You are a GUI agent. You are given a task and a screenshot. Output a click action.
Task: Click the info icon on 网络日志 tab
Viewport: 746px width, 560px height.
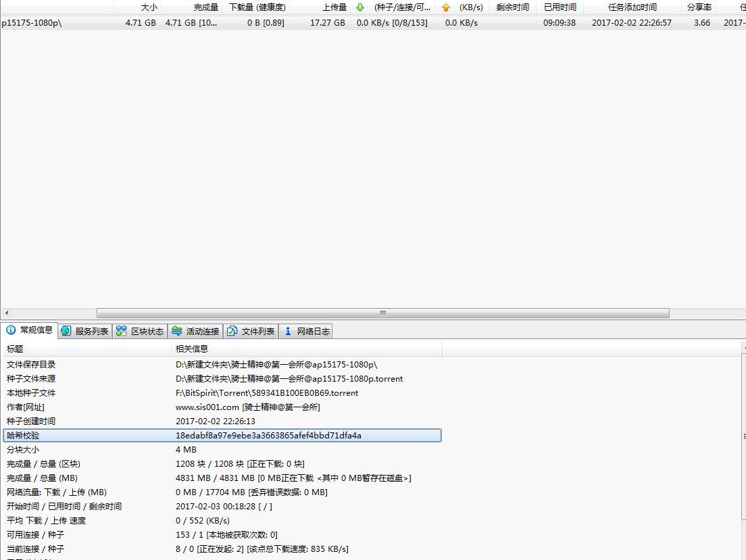pos(288,331)
